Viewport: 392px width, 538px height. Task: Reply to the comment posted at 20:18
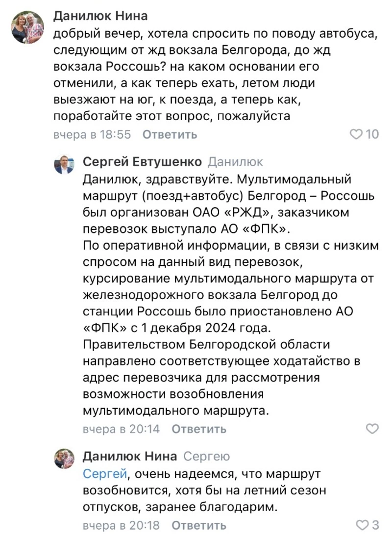pos(199,525)
